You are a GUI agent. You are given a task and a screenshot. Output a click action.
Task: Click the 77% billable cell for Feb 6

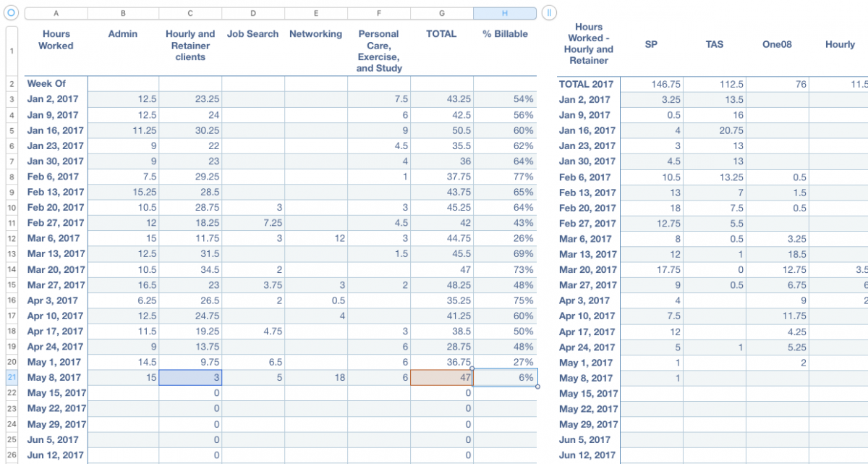[505, 177]
